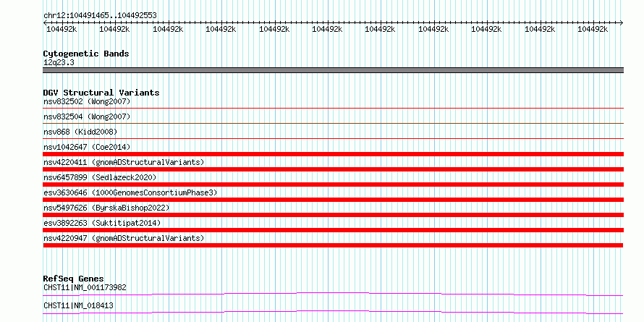644x322 pixels.
Task: Open variant nsv832504 (Wong2007)
Action: (87, 117)
